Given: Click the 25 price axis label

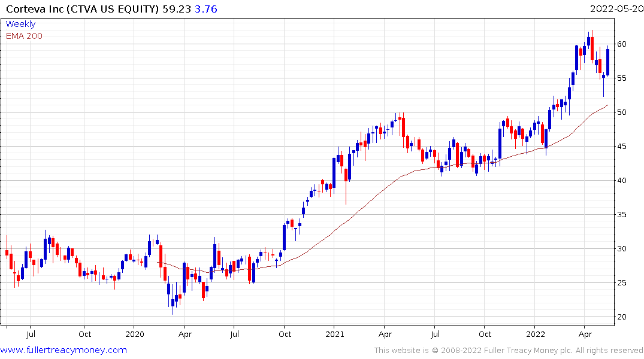Looking at the screenshot, I should [x=622, y=282].
